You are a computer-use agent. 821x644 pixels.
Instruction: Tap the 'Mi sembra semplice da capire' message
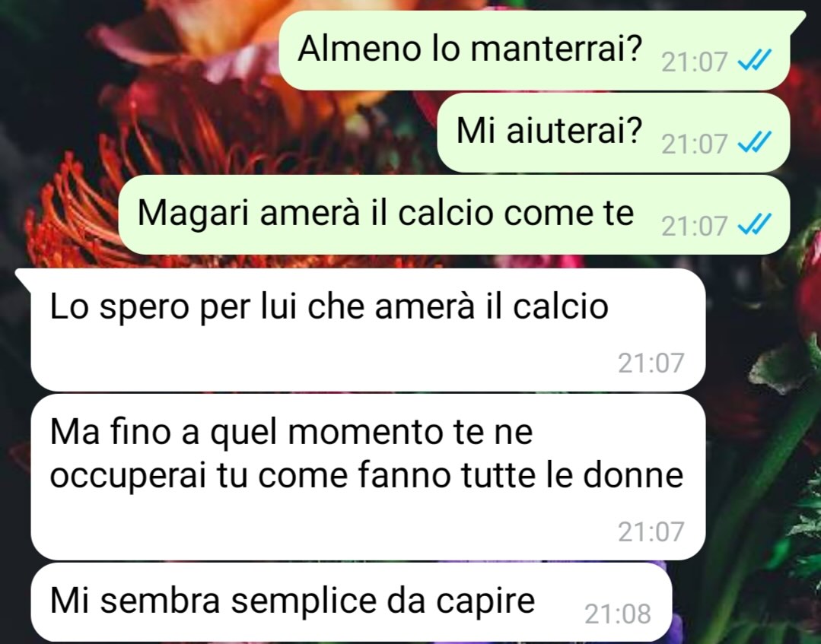(x=351, y=602)
